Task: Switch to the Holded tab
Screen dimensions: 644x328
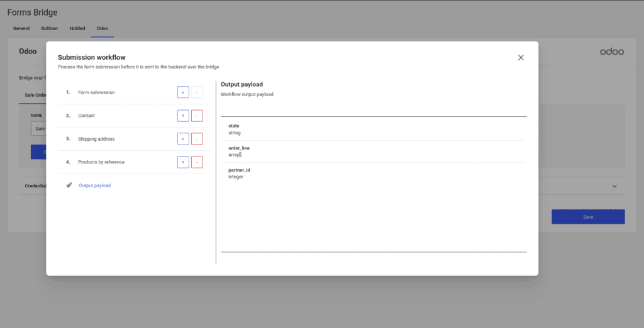Action: (77, 29)
